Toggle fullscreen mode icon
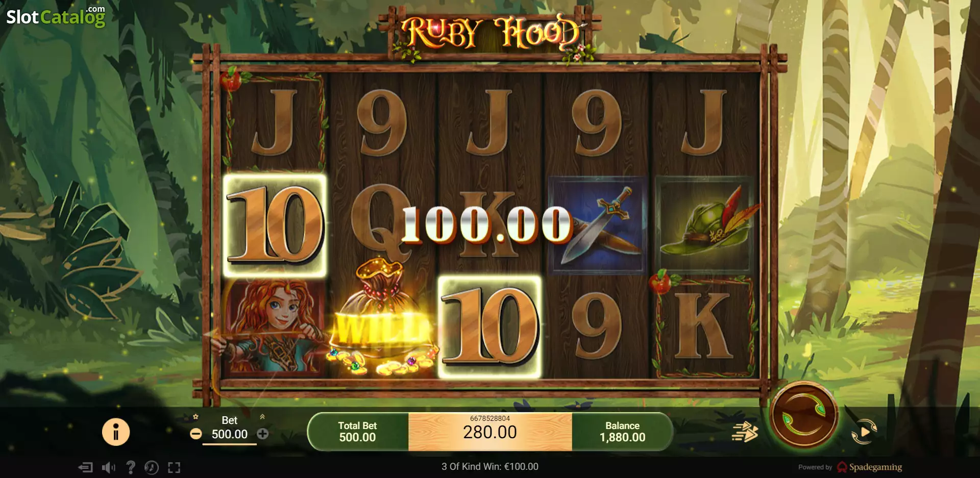The height and width of the screenshot is (478, 980). [x=174, y=467]
